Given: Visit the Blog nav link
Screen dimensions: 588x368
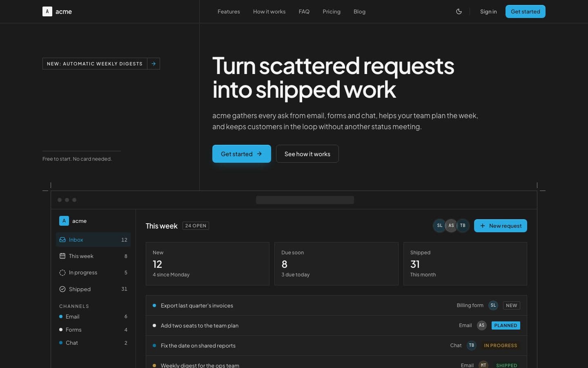Looking at the screenshot, I should 359,11.
